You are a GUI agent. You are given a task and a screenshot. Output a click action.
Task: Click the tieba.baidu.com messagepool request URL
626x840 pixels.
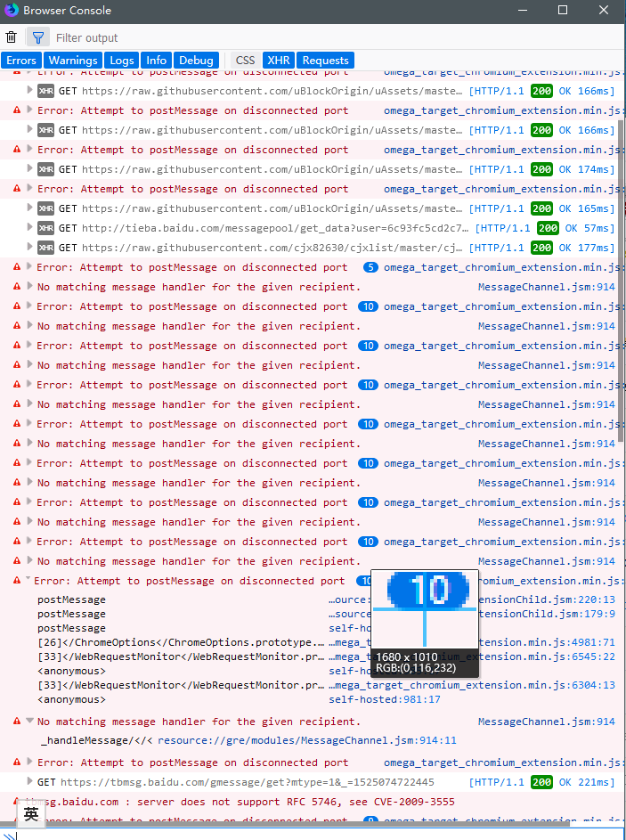(275, 228)
